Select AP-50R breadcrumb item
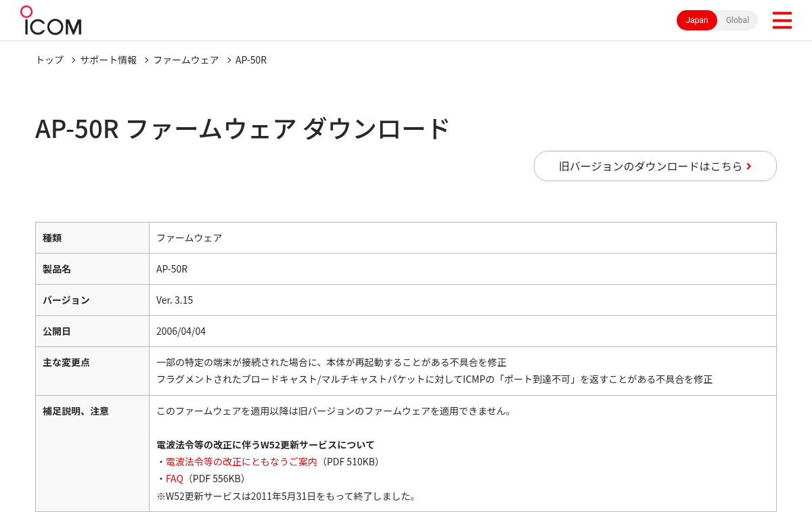Viewport: 812px width, 512px height. [x=251, y=60]
